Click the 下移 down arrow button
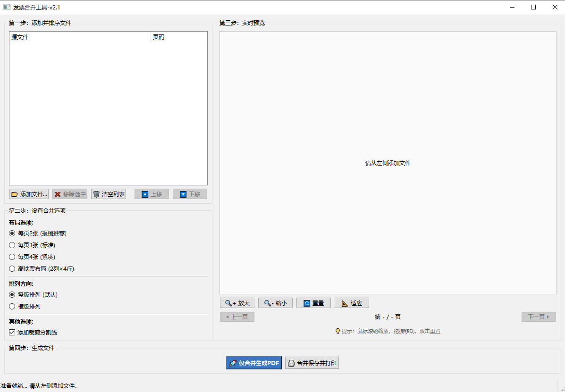 [x=190, y=194]
